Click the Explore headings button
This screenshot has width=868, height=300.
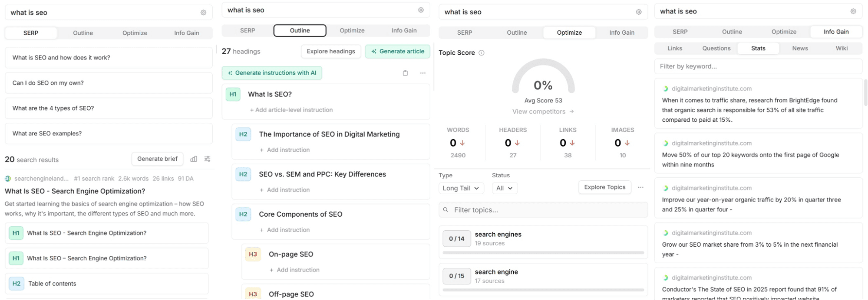331,51
